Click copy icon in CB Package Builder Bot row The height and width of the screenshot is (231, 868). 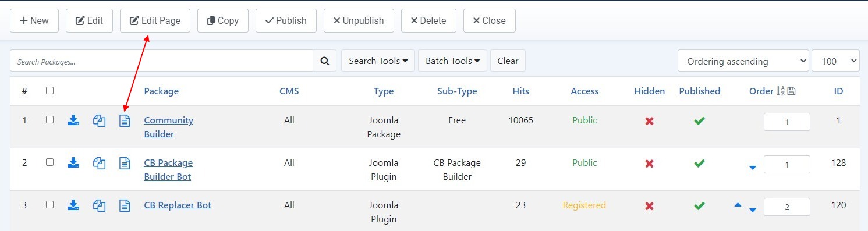100,163
